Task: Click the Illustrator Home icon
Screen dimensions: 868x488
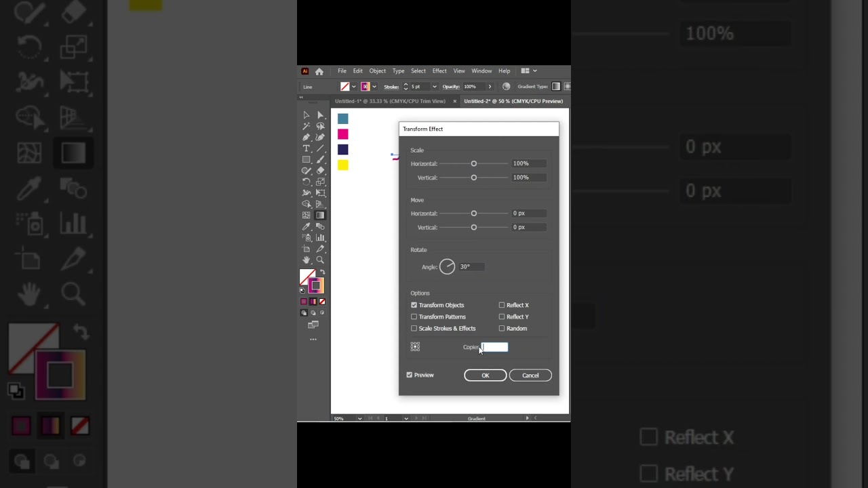Action: tap(319, 71)
